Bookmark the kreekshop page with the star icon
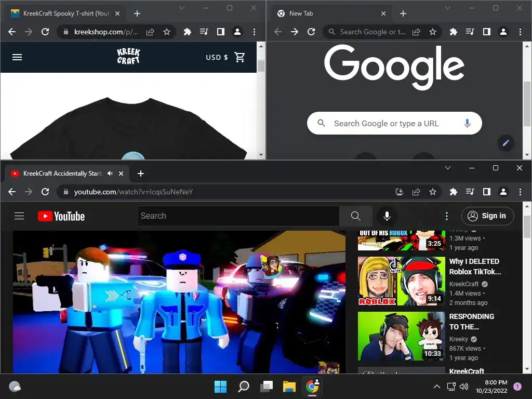 [167, 32]
